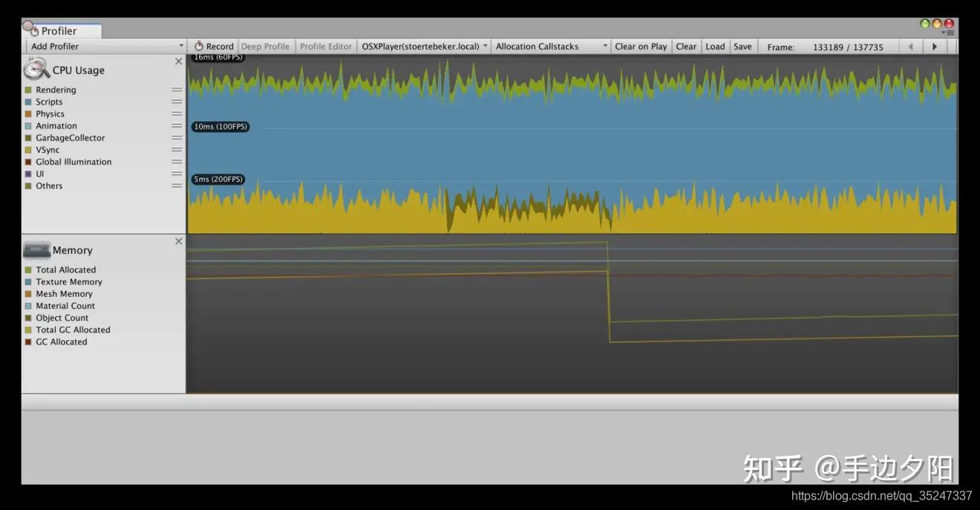The image size is (980, 510).
Task: Click the CPU Usage heading text
Action: pyautogui.click(x=79, y=71)
